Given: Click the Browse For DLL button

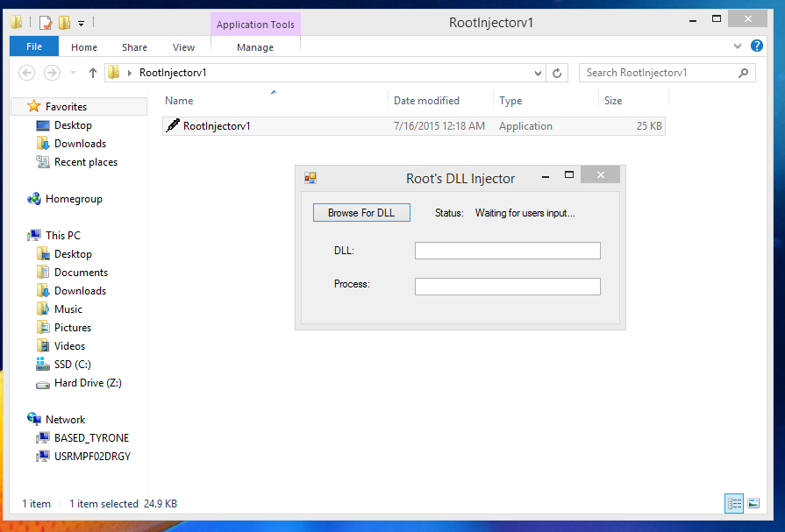Looking at the screenshot, I should (361, 213).
